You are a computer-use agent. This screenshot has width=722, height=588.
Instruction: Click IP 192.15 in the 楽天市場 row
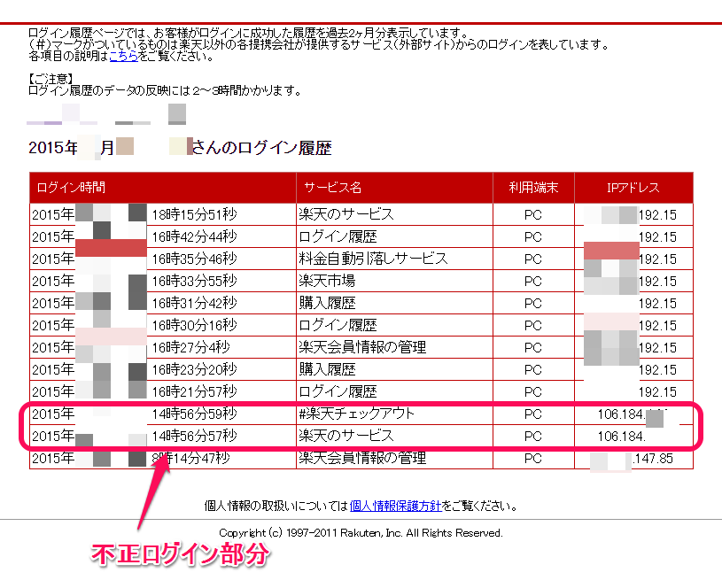pos(657,282)
